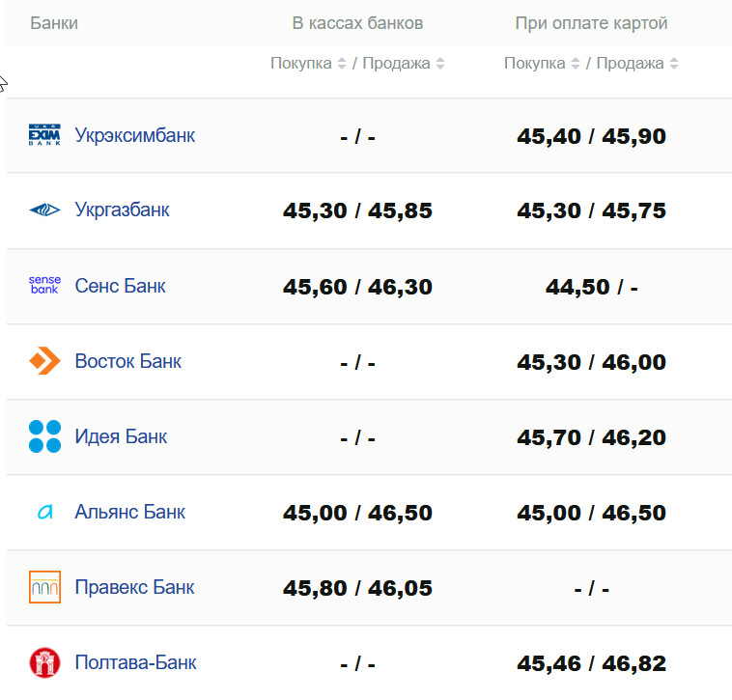This screenshot has height=700, width=732.
Task: Click the orange Vostok Bank logo
Action: click(44, 361)
